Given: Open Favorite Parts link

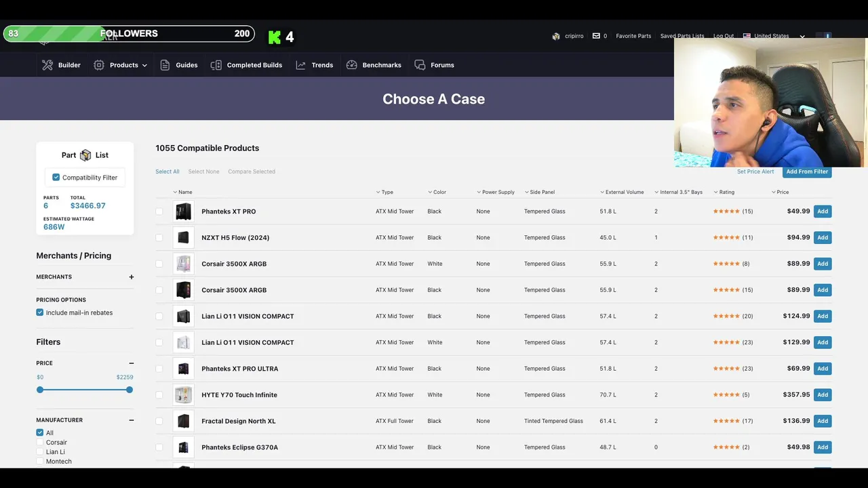Looking at the screenshot, I should [633, 36].
